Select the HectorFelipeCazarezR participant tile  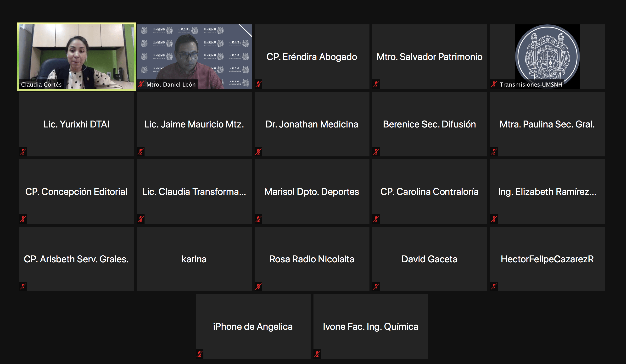point(548,259)
